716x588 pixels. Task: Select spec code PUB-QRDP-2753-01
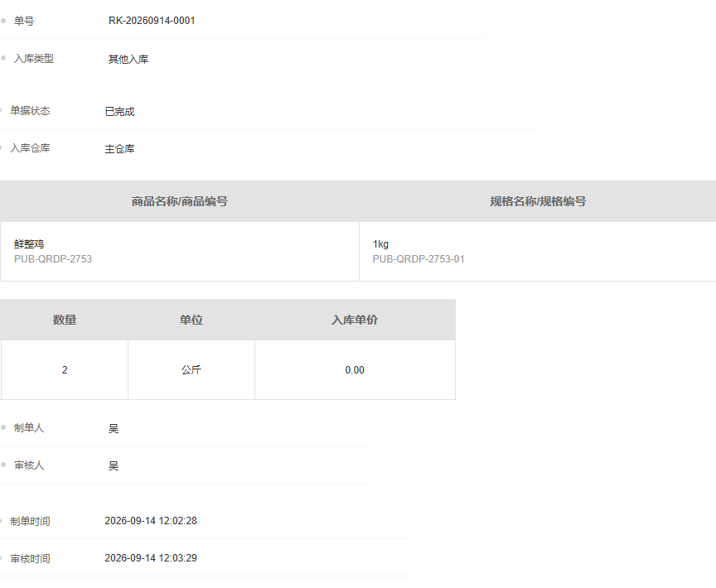coord(418,258)
